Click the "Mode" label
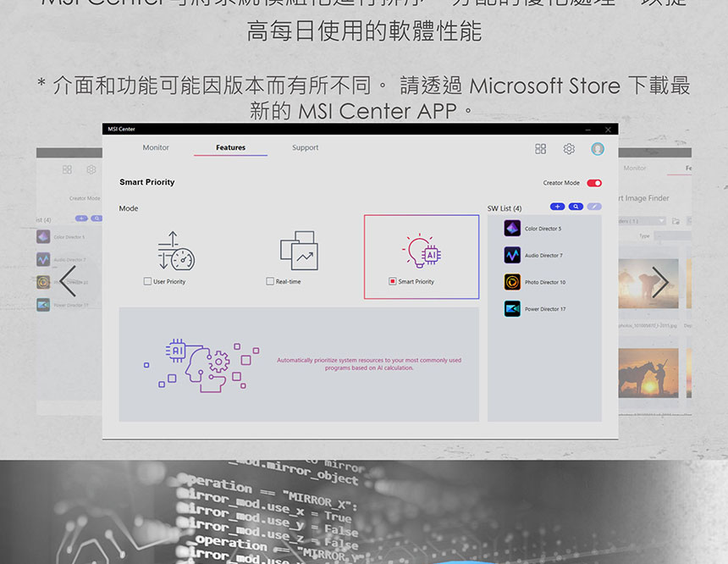Image resolution: width=728 pixels, height=564 pixels. 129,208
